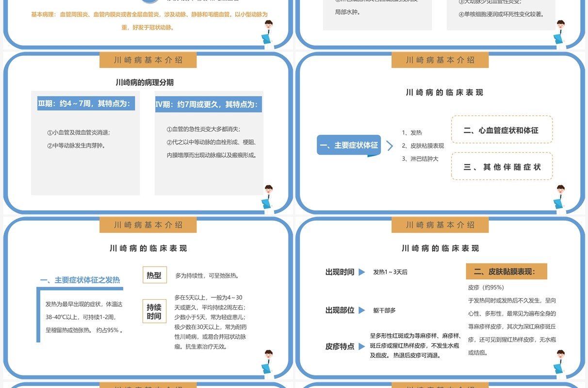Click the 热型 label box
This screenshot has height=388, width=588.
point(154,275)
